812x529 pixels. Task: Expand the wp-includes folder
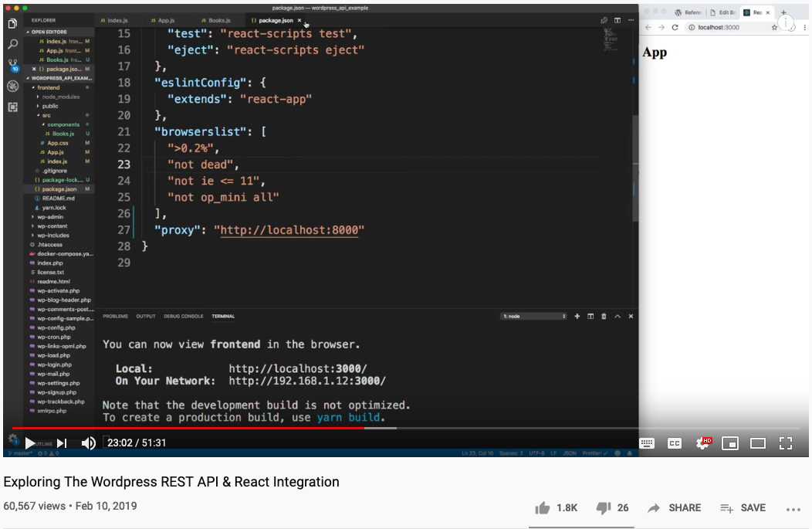[x=52, y=236]
